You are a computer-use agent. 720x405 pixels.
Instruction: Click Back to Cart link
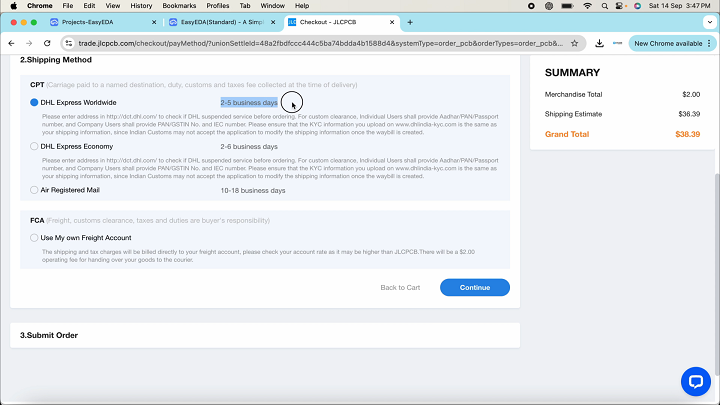coord(400,287)
